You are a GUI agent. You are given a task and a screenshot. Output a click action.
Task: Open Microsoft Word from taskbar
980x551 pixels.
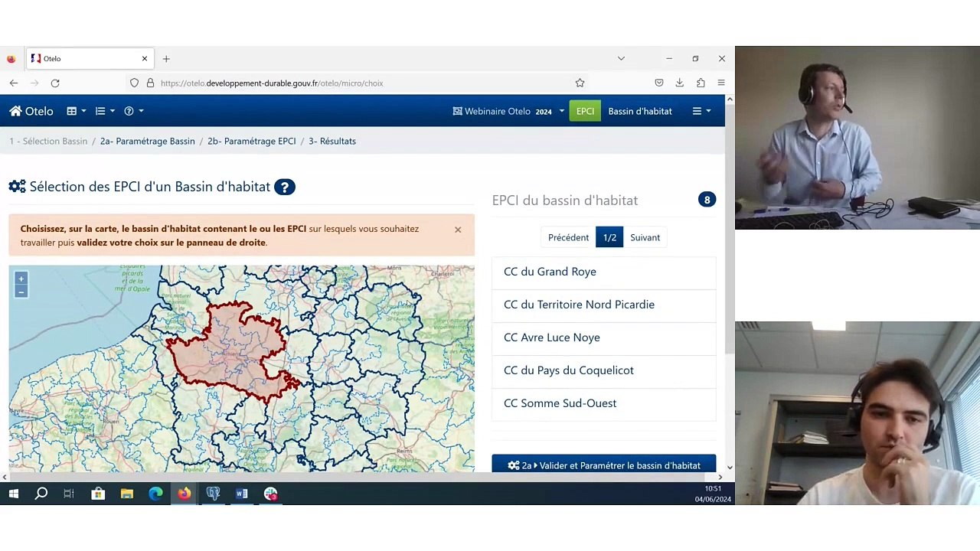tap(242, 494)
